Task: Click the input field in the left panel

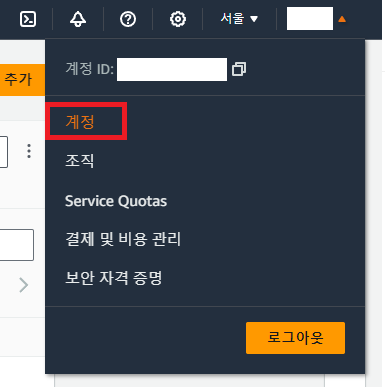Action: click(17, 245)
